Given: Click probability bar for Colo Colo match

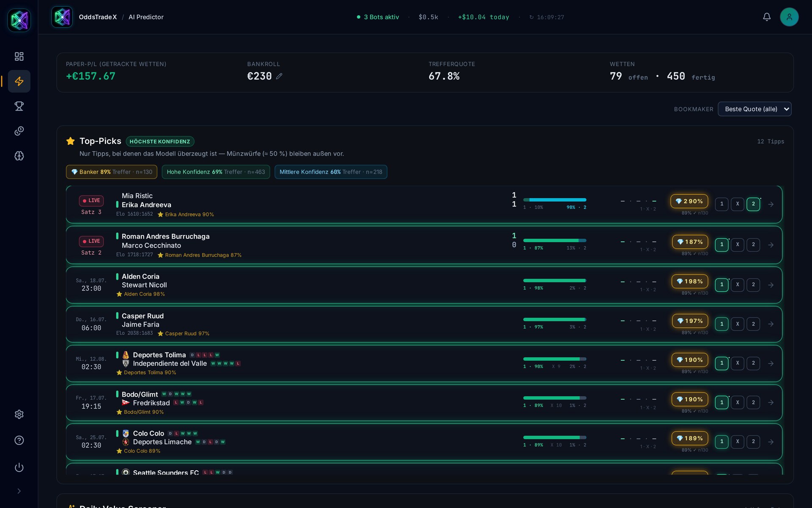Looking at the screenshot, I should point(555,437).
